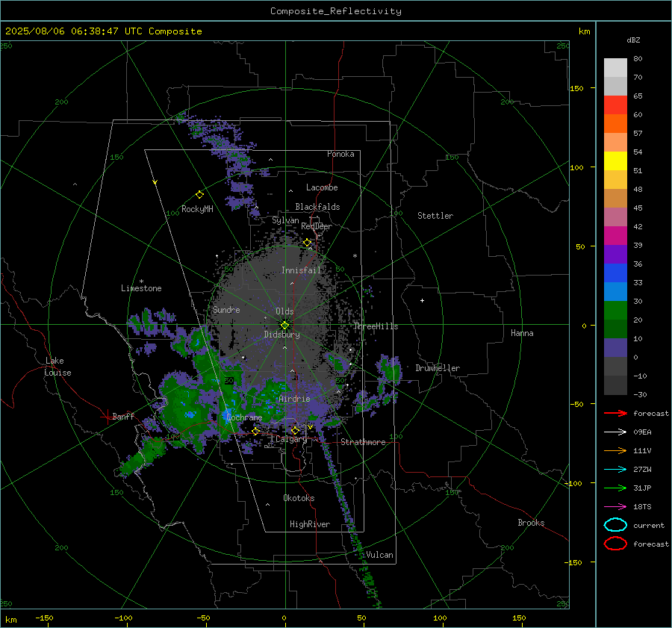Click the 100 tick on bottom axis
The image size is (672, 628).
point(440,618)
